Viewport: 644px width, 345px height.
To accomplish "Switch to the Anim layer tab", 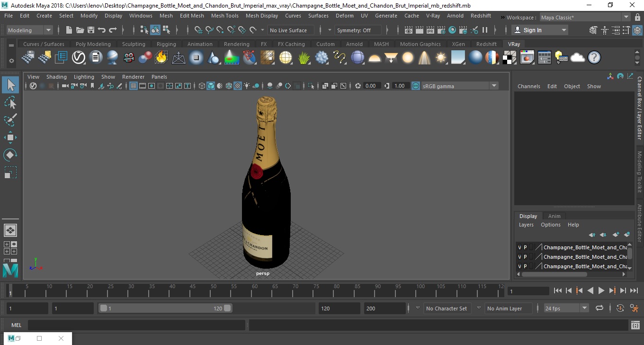I will click(554, 216).
